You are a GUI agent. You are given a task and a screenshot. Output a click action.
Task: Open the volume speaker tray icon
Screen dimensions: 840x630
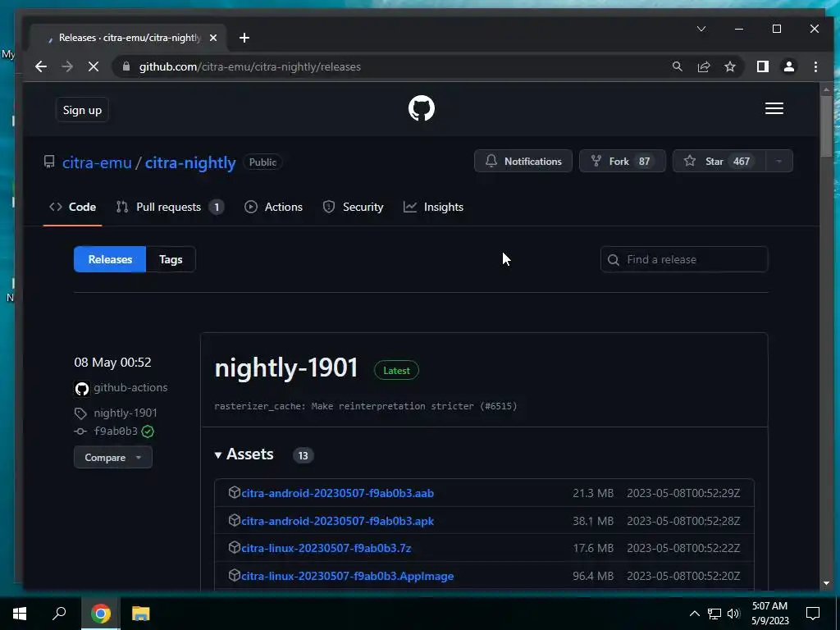pyautogui.click(x=733, y=614)
